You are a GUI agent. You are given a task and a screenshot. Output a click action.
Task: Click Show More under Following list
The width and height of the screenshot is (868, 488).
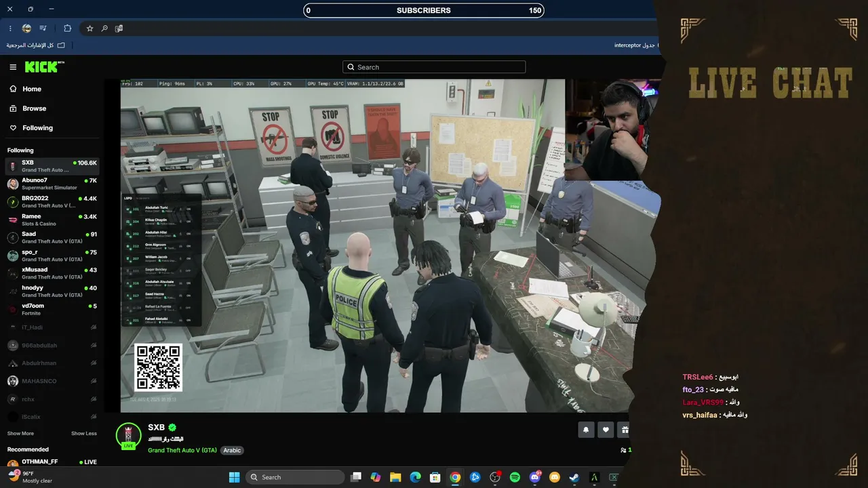20,433
